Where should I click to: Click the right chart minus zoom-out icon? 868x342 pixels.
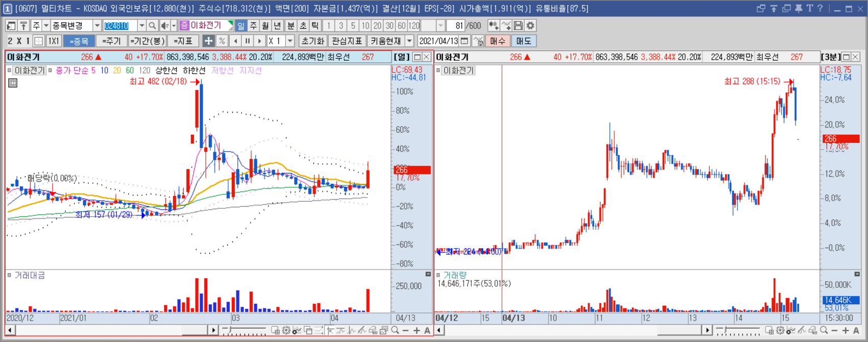click(x=835, y=331)
